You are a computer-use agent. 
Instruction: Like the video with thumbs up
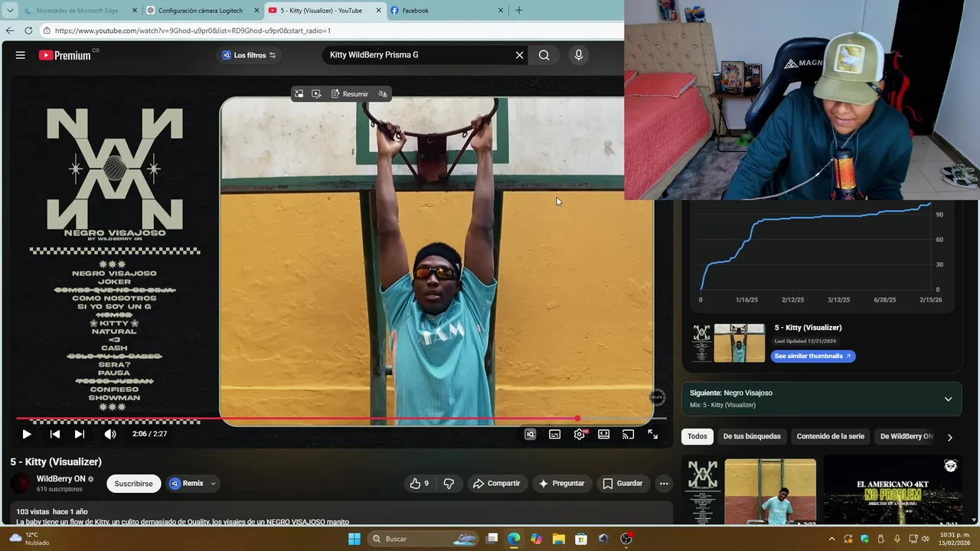pyautogui.click(x=419, y=484)
